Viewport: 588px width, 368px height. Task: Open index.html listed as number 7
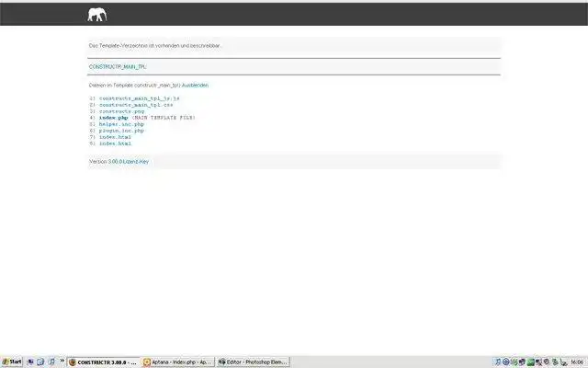[115, 137]
